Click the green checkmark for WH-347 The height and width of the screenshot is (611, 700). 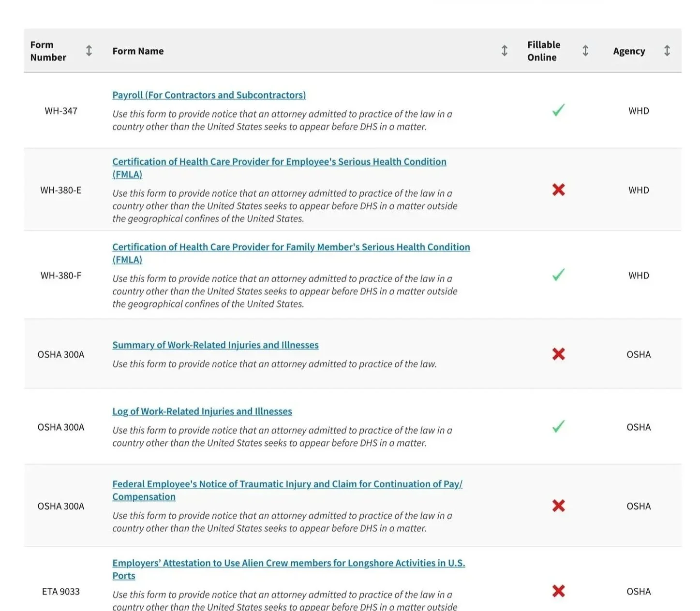click(x=558, y=111)
